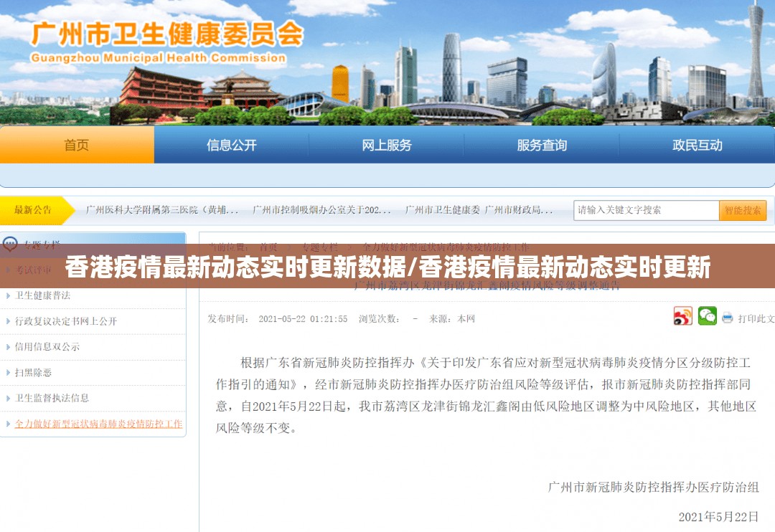Click the 来源: 本网 source text
The height and width of the screenshot is (532, 775).
pyautogui.click(x=452, y=319)
